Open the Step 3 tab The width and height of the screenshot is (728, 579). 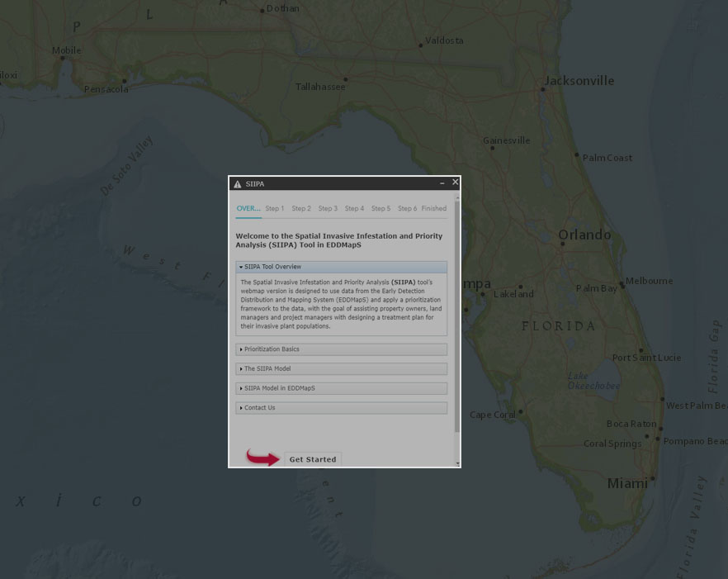[328, 209]
